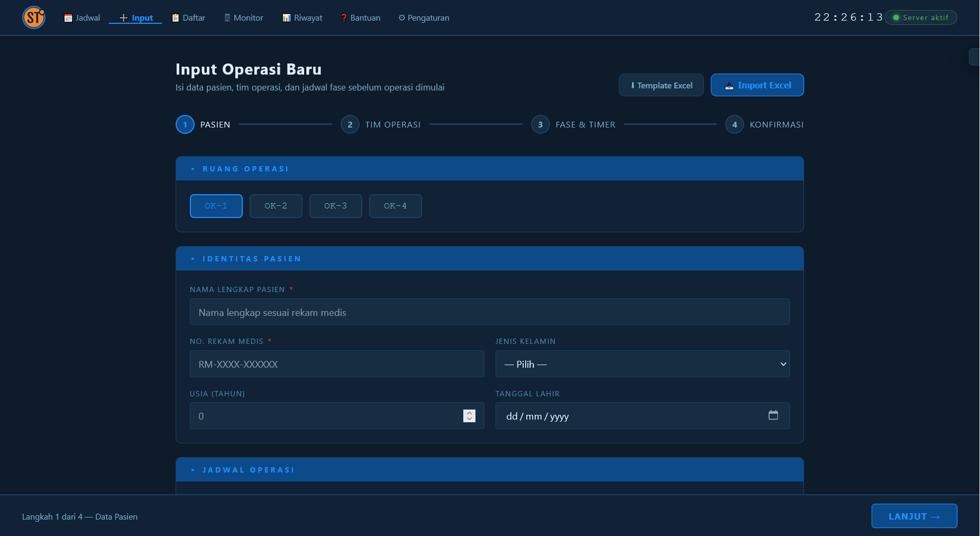Click the green server status dot
980x536 pixels.
coord(896,17)
